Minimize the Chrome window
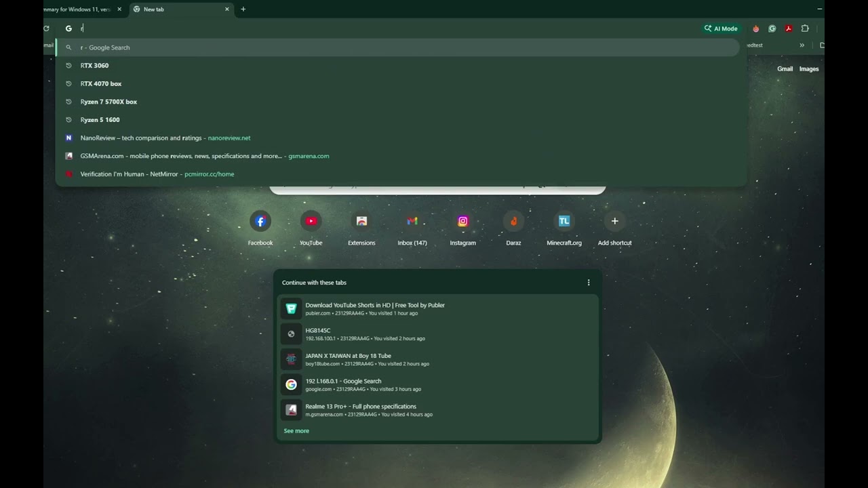Viewport: 868px width, 488px height. [x=820, y=9]
